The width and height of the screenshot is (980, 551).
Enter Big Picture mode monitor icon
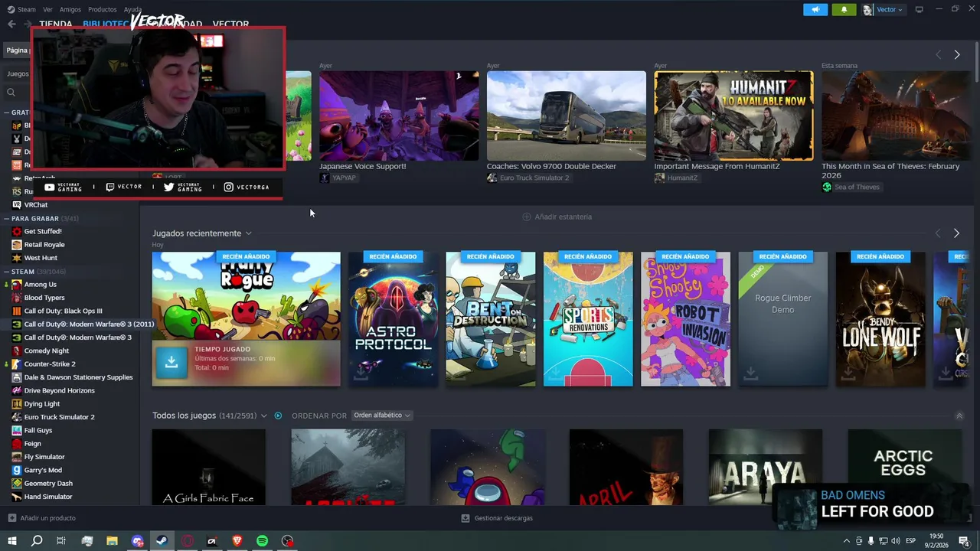click(919, 9)
